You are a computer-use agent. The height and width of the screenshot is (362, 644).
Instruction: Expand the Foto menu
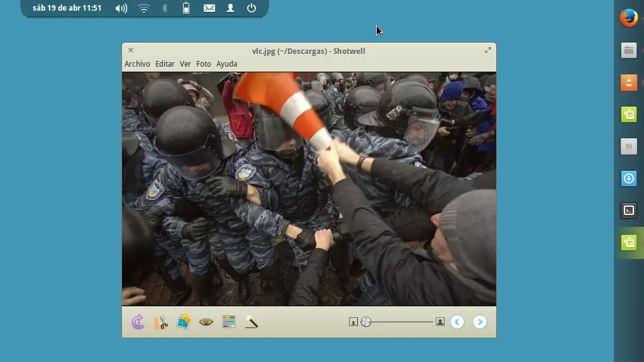(x=203, y=64)
